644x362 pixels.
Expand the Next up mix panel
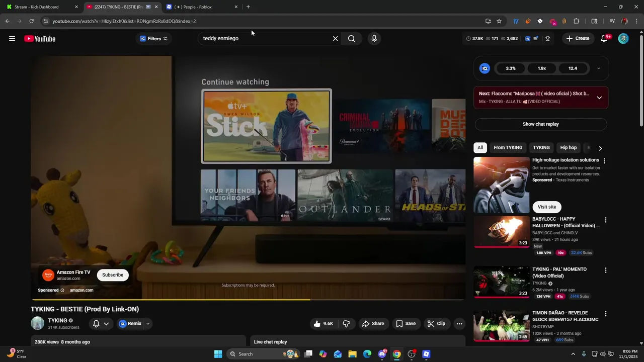click(599, 98)
